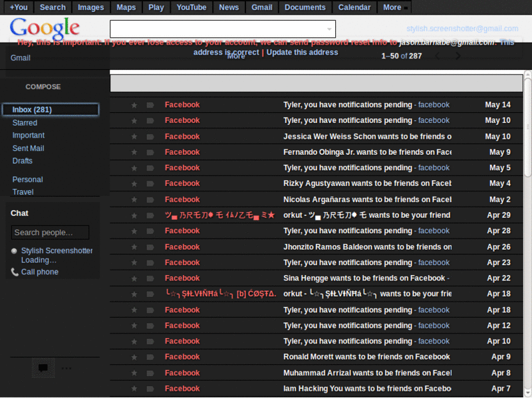
Task: Mark May 14 Facebook email as important
Action: coord(150,105)
